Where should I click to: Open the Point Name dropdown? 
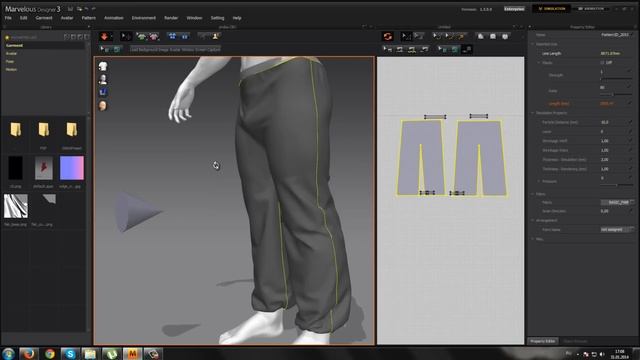coord(617,230)
